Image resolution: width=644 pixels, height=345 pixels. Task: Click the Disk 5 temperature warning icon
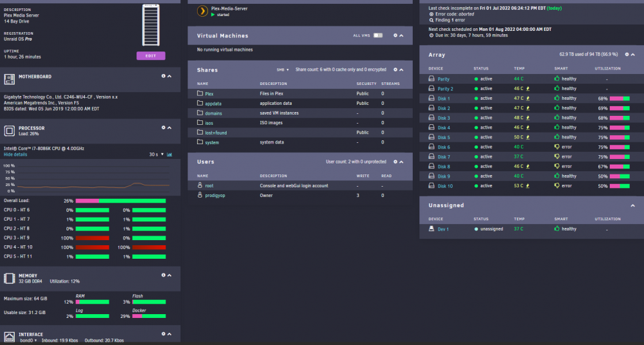[x=528, y=138]
